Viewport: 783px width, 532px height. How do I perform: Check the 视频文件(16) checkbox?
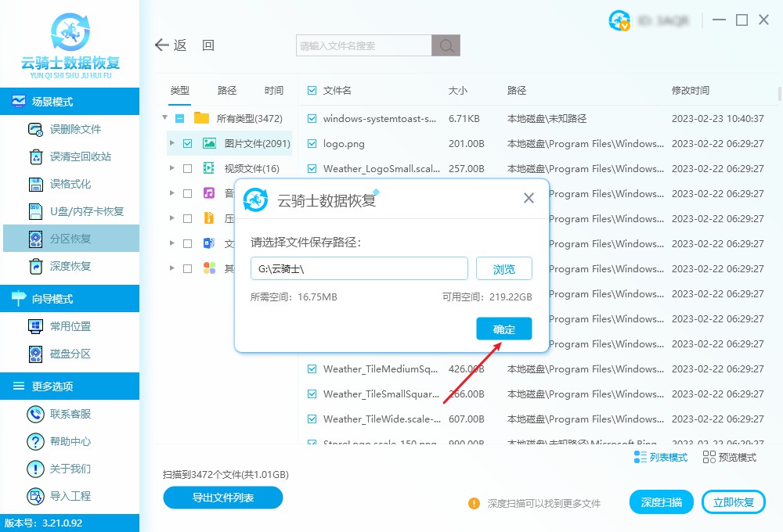(186, 167)
